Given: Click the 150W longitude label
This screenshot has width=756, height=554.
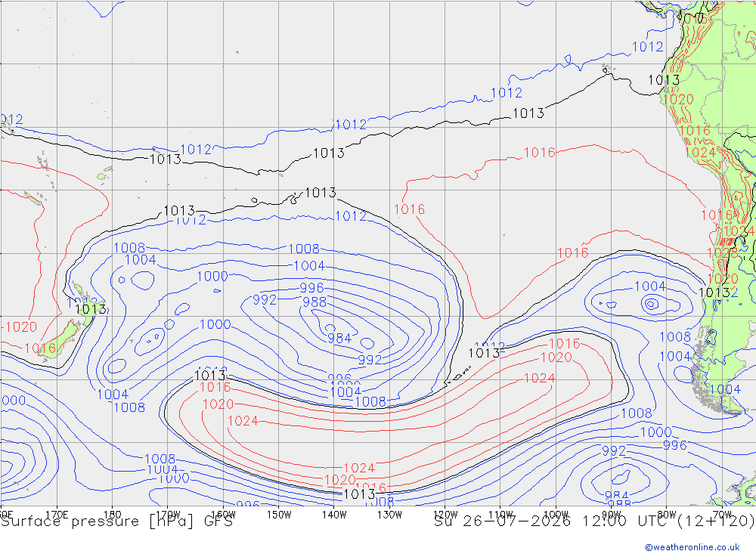Looking at the screenshot, I should [x=279, y=515].
